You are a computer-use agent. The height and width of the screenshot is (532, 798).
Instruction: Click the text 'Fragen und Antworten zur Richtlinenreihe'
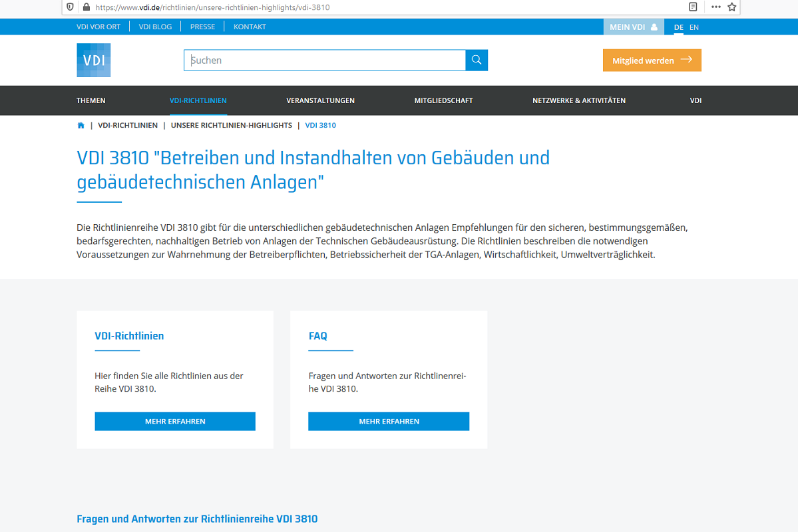point(387,382)
